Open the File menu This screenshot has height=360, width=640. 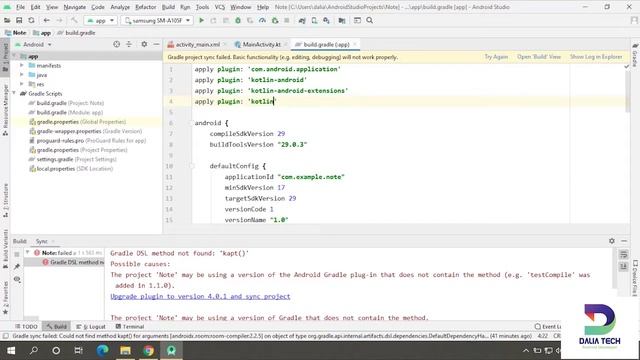(x=20, y=7)
